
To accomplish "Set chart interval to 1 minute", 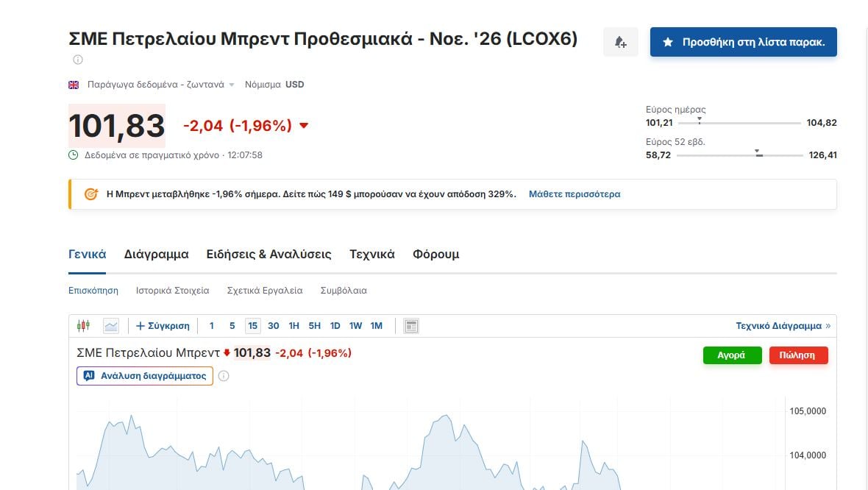I will click(211, 326).
